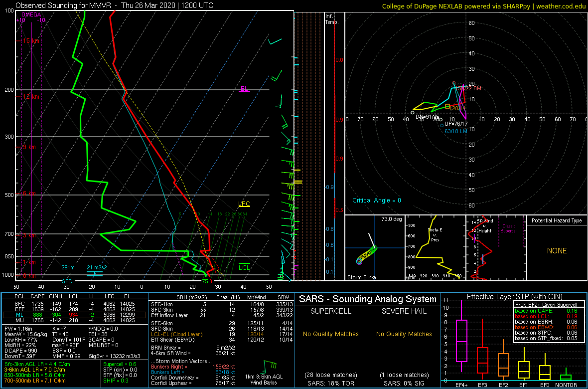Click the 'SHIP = 0.3' value

(116, 381)
